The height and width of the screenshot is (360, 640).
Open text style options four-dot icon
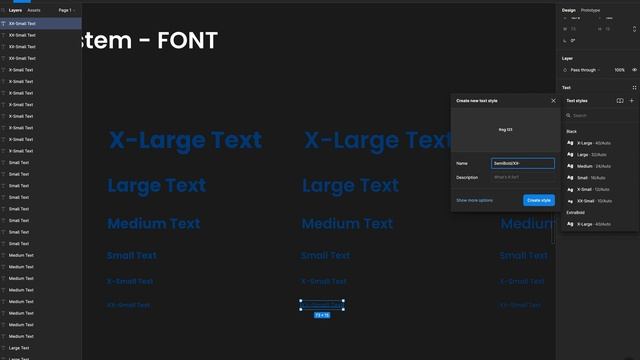634,88
